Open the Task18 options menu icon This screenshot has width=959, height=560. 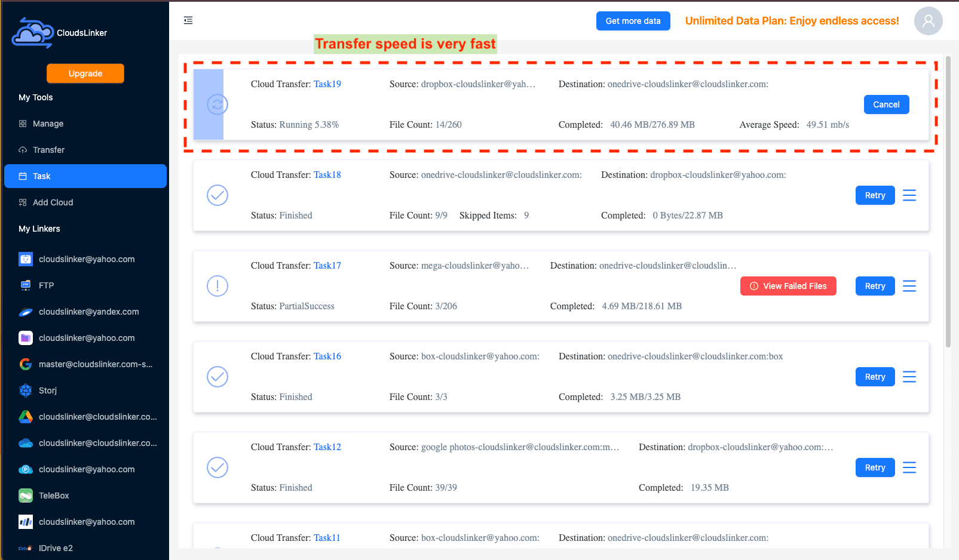pyautogui.click(x=909, y=195)
